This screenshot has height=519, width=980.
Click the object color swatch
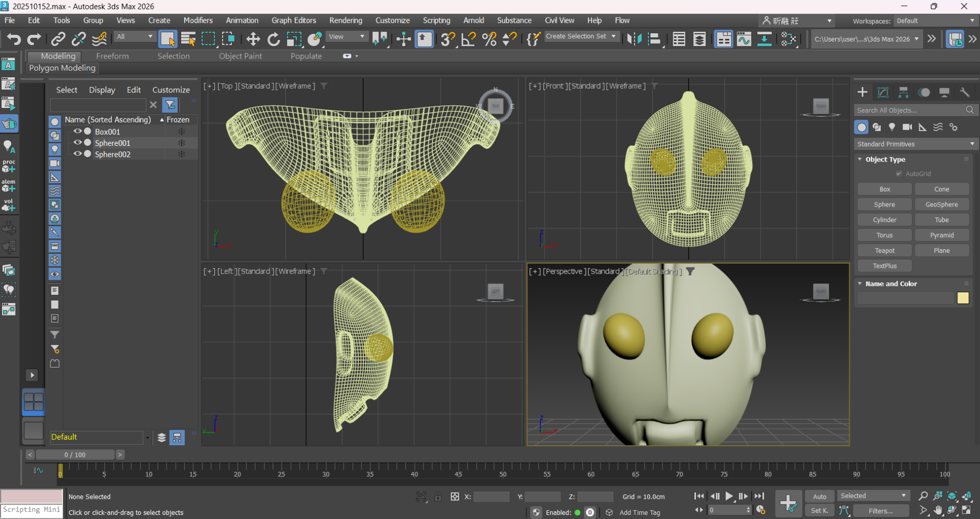pos(963,298)
